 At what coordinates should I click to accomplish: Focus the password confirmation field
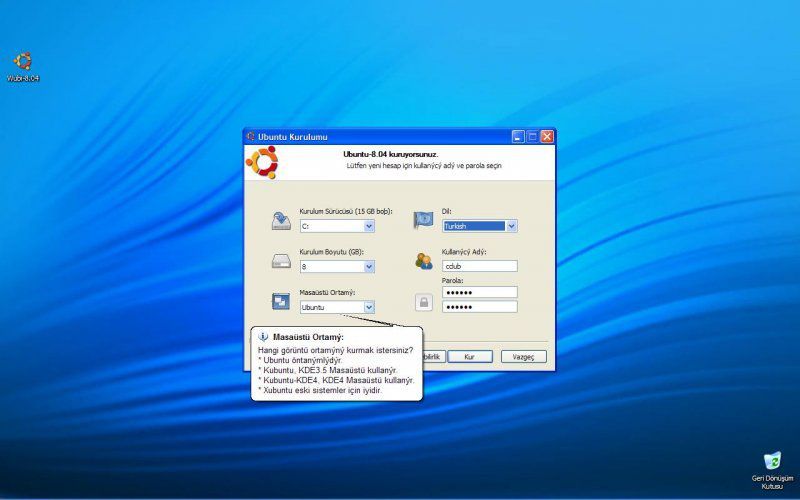coord(479,306)
